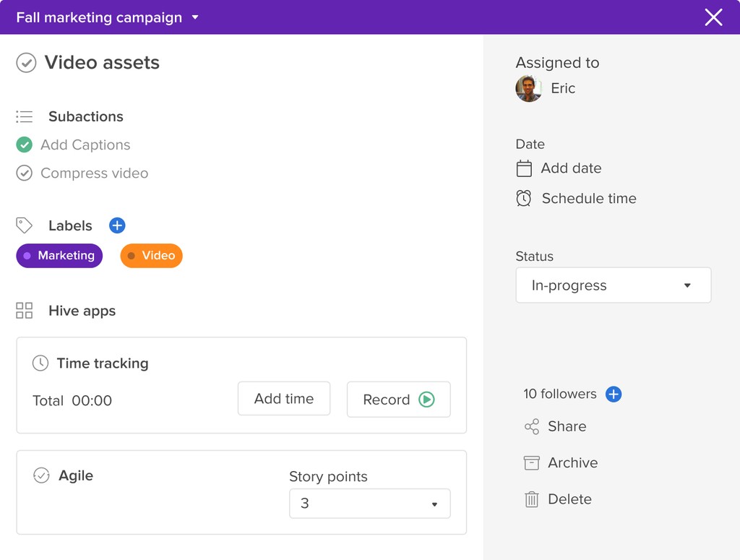The image size is (740, 560).
Task: Click the Add Captions subaction text
Action: click(85, 145)
